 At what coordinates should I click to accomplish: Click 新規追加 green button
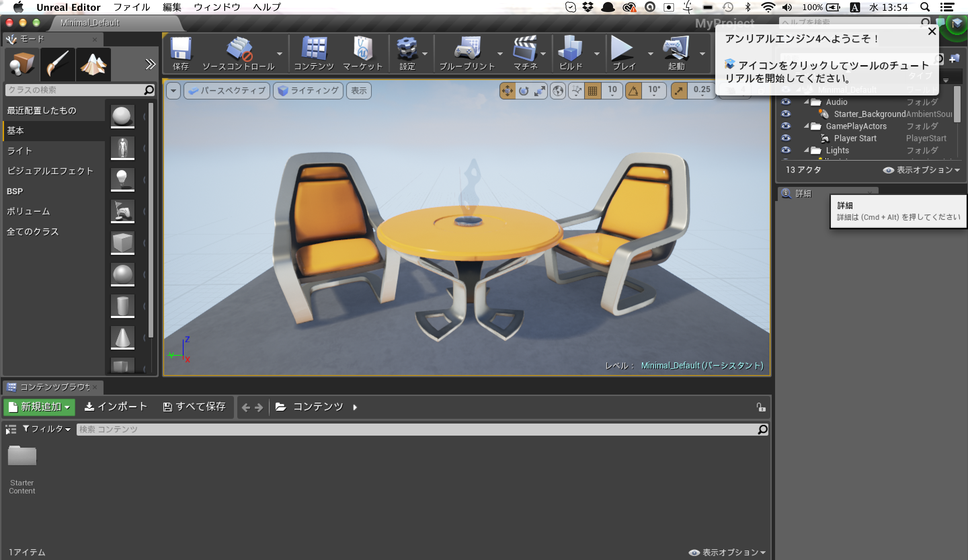click(x=39, y=407)
